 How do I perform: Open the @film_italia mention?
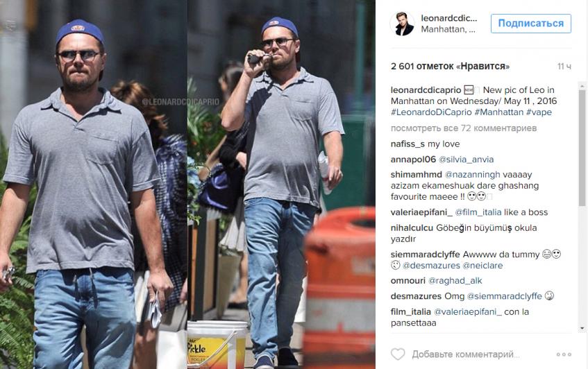[x=478, y=212]
